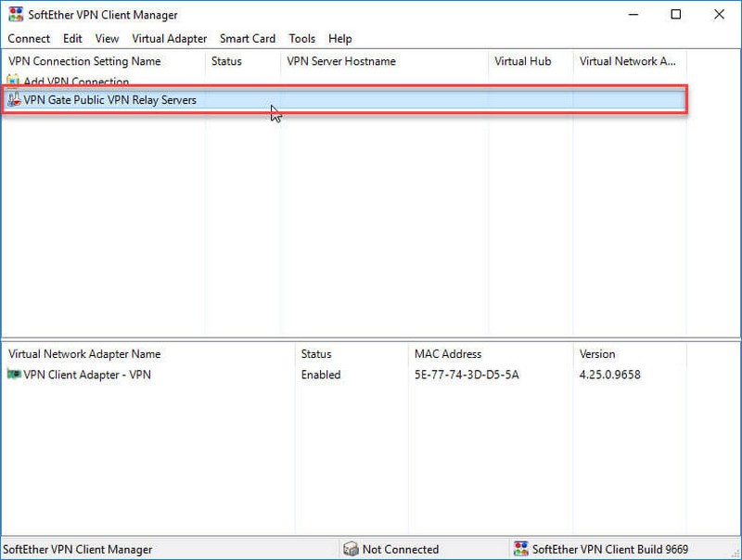
Task: Open the Help menu
Action: pos(339,39)
